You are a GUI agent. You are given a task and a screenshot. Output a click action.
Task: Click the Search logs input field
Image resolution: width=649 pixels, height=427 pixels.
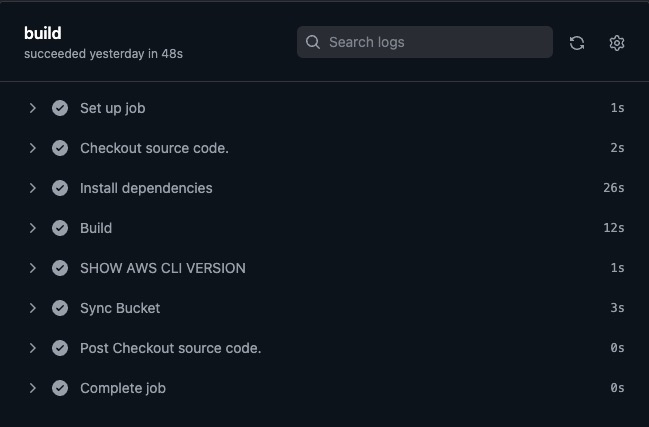click(435, 42)
